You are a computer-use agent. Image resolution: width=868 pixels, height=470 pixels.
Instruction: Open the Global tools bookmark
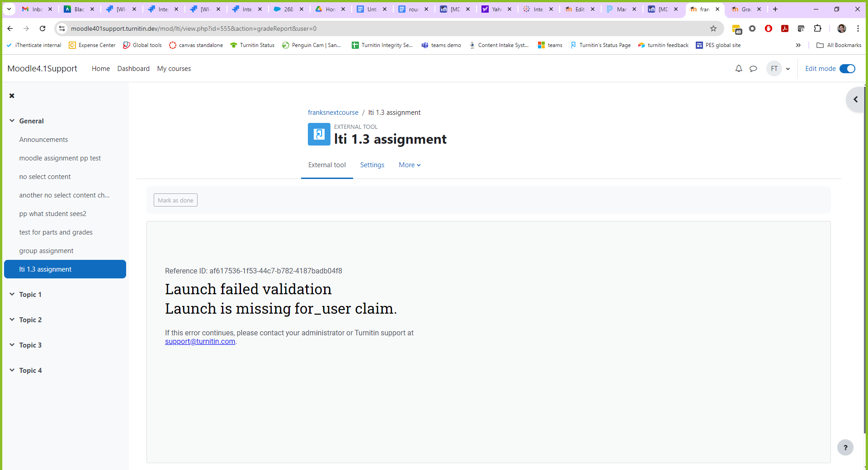142,45
